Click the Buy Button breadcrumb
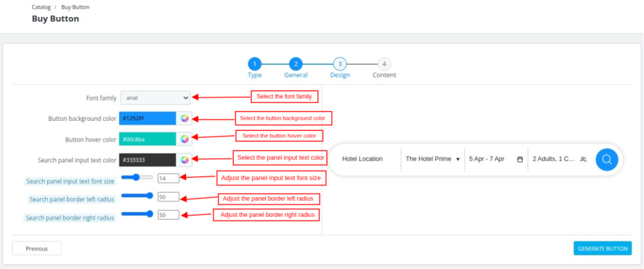Screen dimensions: 644x269 tap(75, 7)
